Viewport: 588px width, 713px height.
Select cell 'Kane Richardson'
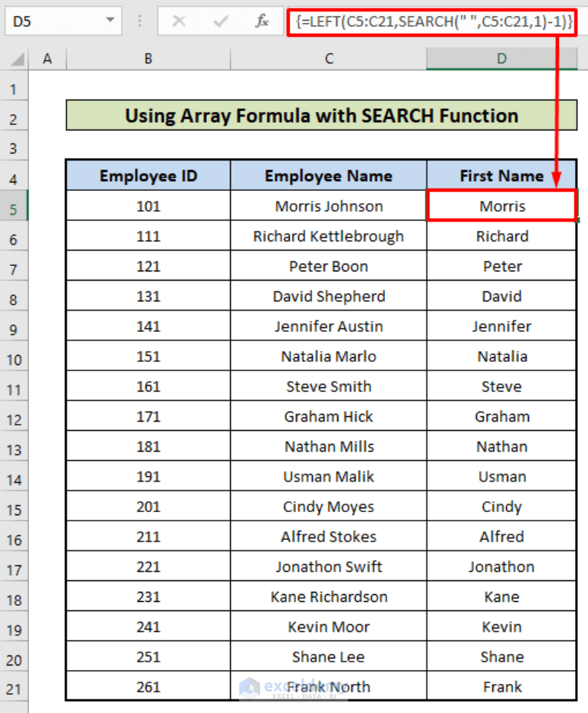pyautogui.click(x=328, y=596)
